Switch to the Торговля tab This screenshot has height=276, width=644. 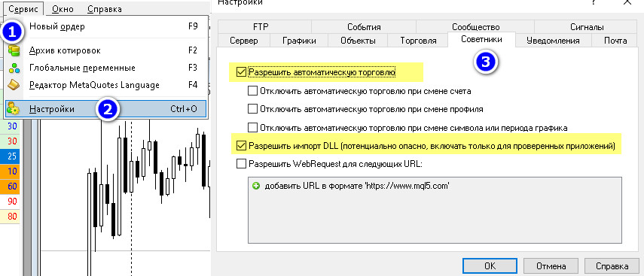click(x=418, y=40)
